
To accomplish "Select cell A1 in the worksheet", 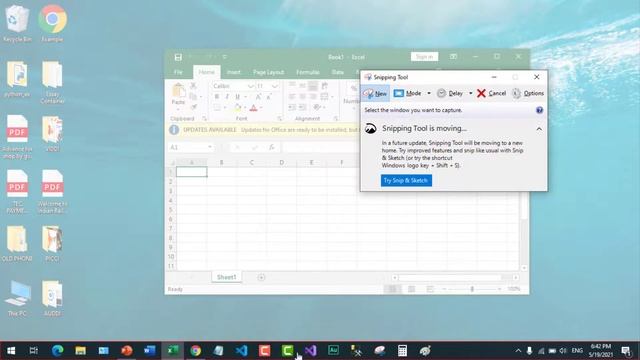I will [x=192, y=172].
